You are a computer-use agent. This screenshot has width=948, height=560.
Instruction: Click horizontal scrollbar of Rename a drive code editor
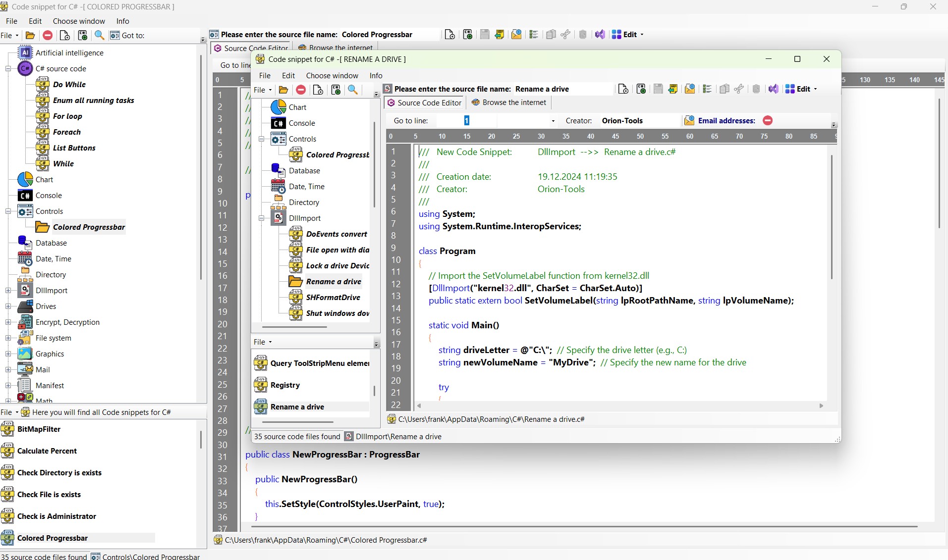coord(619,406)
